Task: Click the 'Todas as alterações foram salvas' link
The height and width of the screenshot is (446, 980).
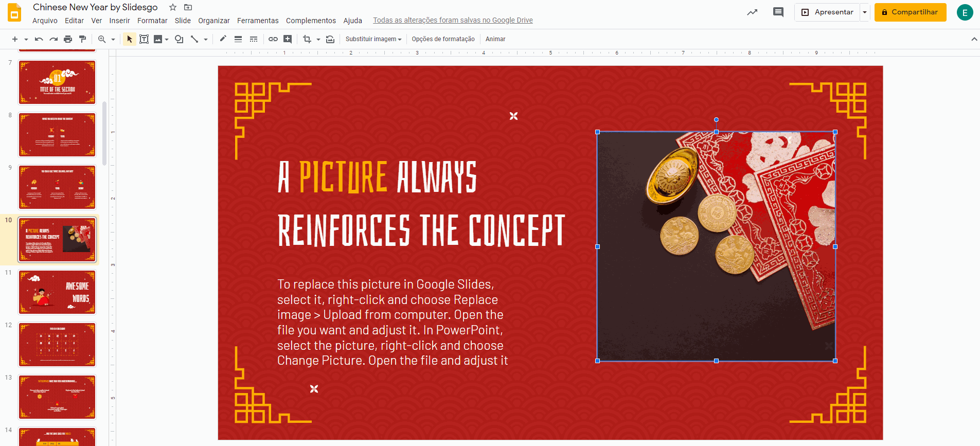Action: (x=453, y=21)
